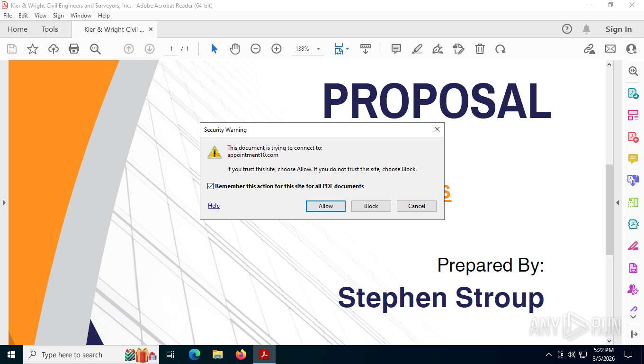The height and width of the screenshot is (364, 644).
Task: Show hidden system tray icons
Action: click(549, 355)
